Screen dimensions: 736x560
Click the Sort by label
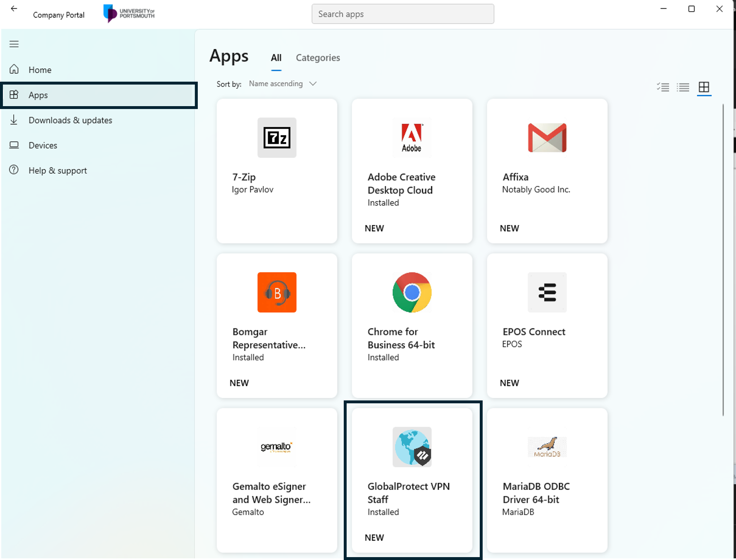click(x=229, y=84)
